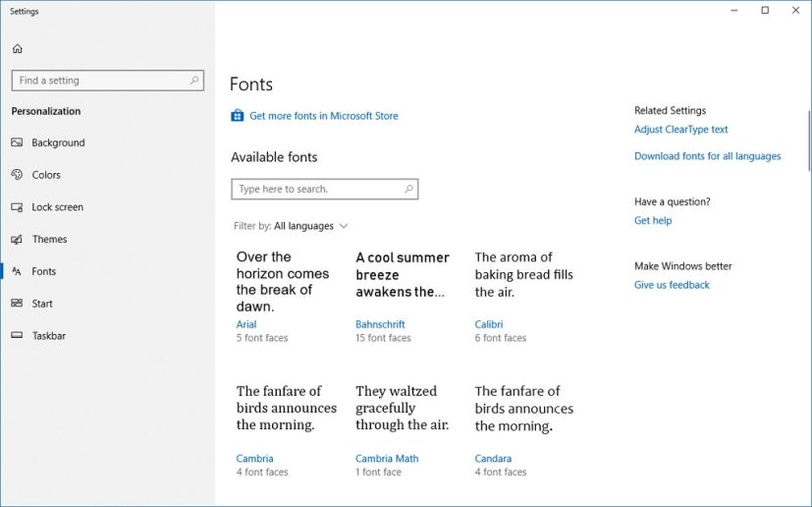812x507 pixels.
Task: Select Candara preview text sample
Action: pos(524,409)
